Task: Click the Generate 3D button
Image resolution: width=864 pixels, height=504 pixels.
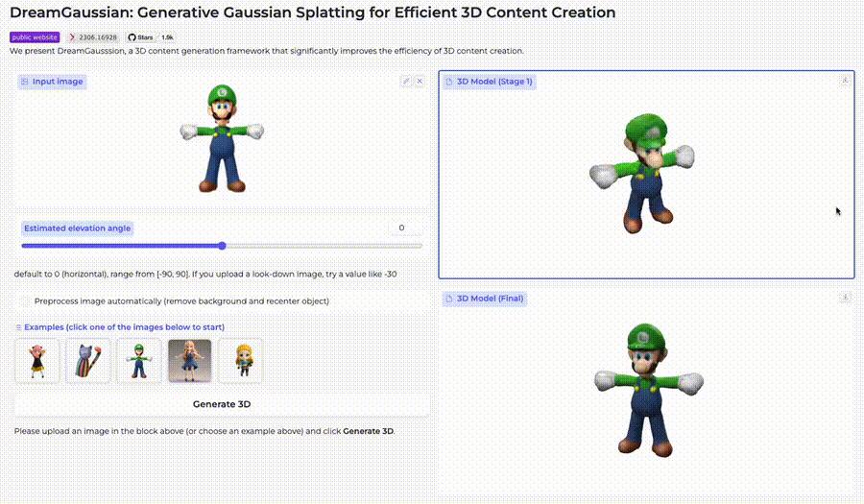Action: (222, 404)
